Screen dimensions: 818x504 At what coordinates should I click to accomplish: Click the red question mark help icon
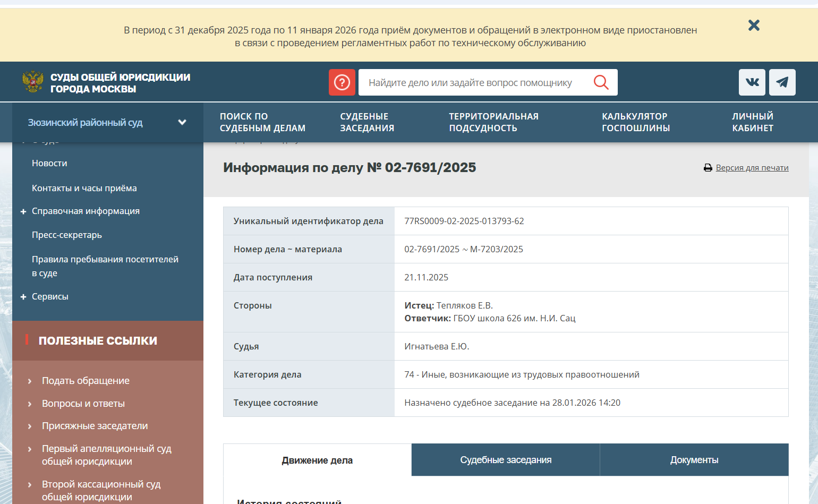[x=342, y=82]
